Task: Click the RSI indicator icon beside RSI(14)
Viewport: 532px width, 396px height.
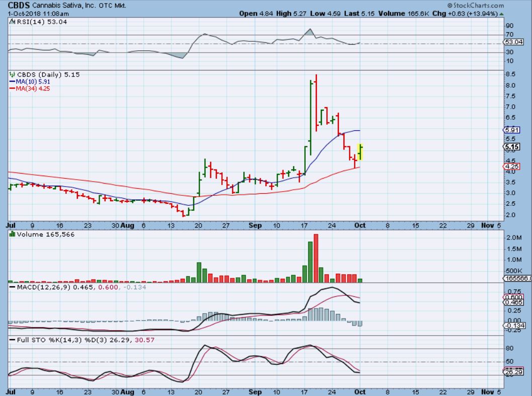Action: point(12,22)
